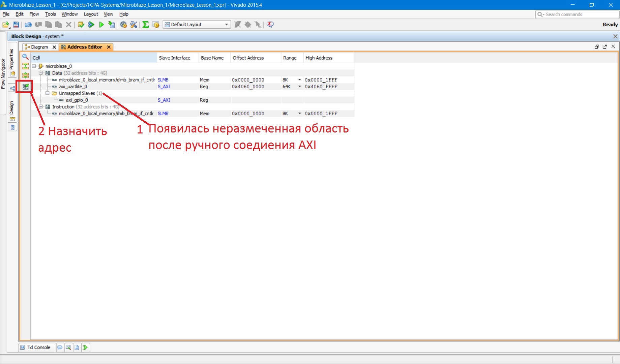Open the Flow menu

tap(34, 14)
